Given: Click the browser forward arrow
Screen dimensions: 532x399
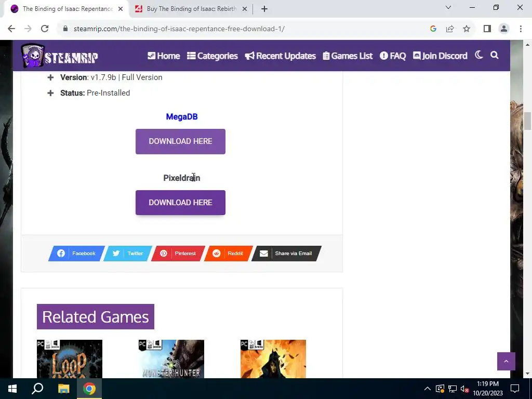Looking at the screenshot, I should [x=28, y=29].
